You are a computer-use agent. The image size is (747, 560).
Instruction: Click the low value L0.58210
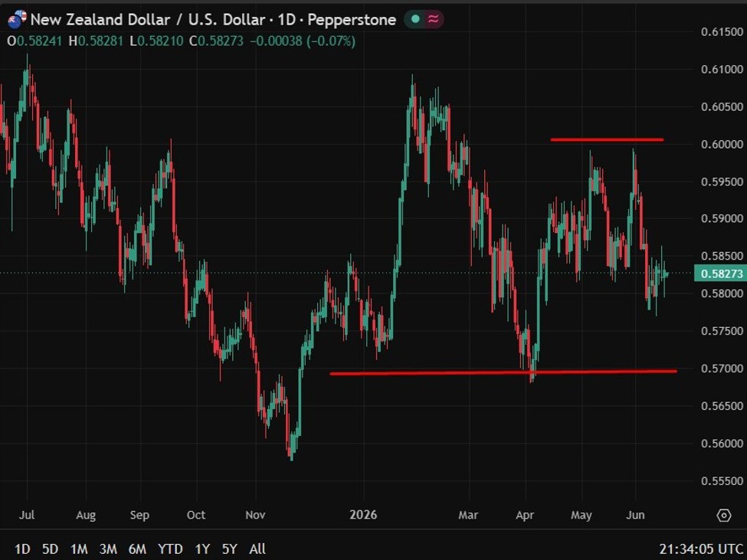tap(156, 41)
